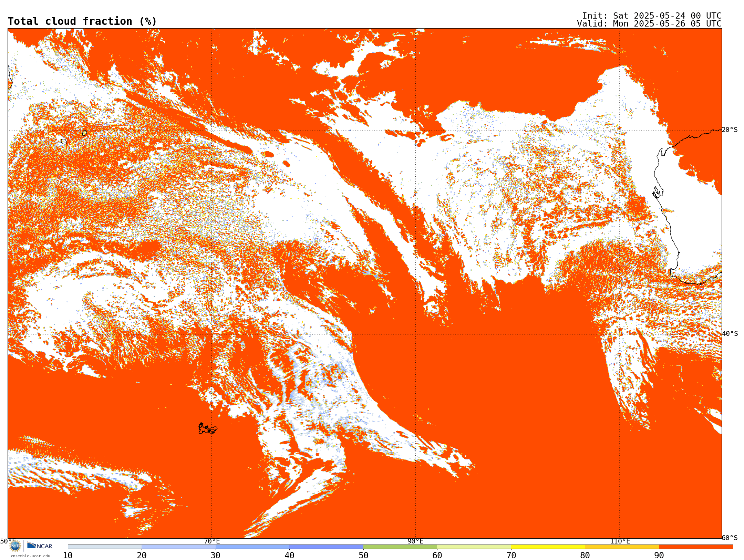Click the 80-90 amber colorbar segment
This screenshot has height=560, width=744.
tap(622, 547)
